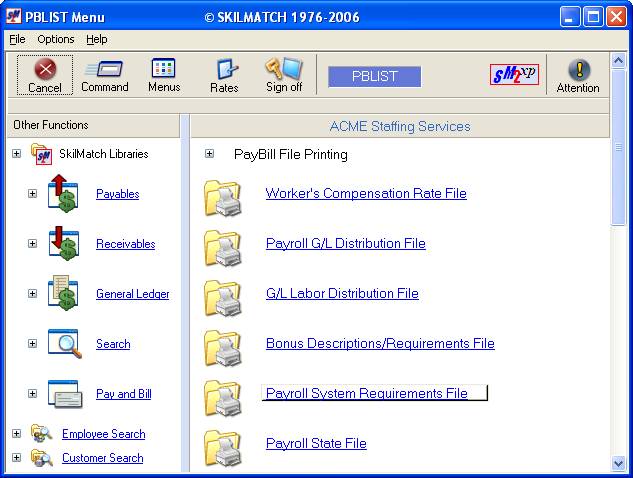The width and height of the screenshot is (633, 478).
Task: Click the Receivables dollar icon
Action: point(63,243)
